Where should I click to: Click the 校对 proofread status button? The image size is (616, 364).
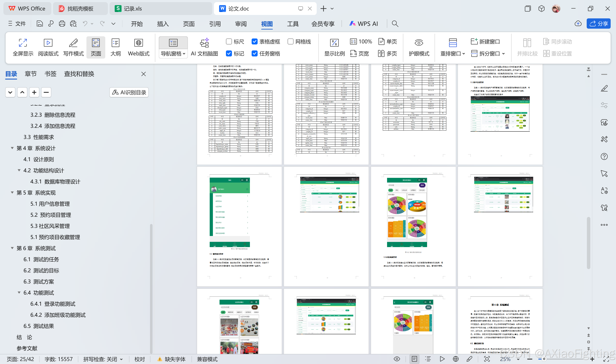coord(140,359)
